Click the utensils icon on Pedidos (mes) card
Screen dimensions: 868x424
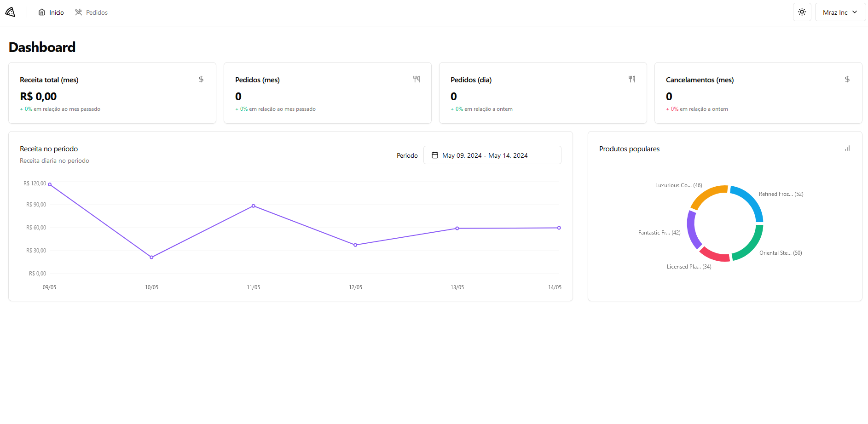pyautogui.click(x=416, y=79)
